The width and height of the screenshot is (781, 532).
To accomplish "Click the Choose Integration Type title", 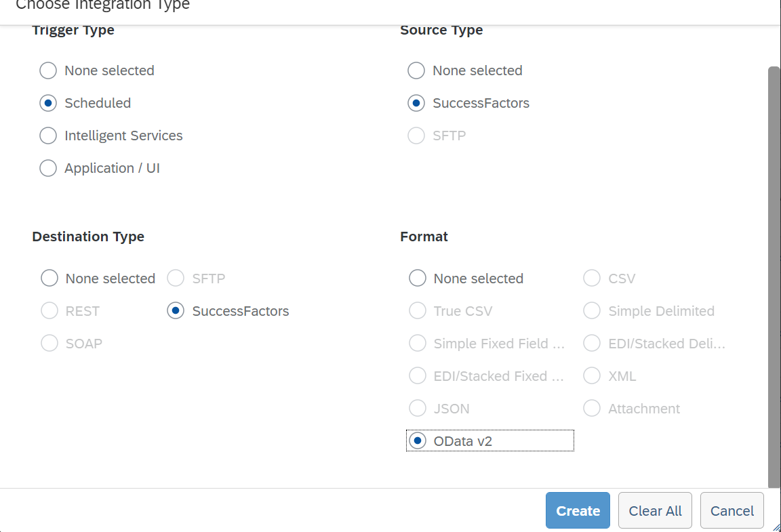I will coord(102,5).
